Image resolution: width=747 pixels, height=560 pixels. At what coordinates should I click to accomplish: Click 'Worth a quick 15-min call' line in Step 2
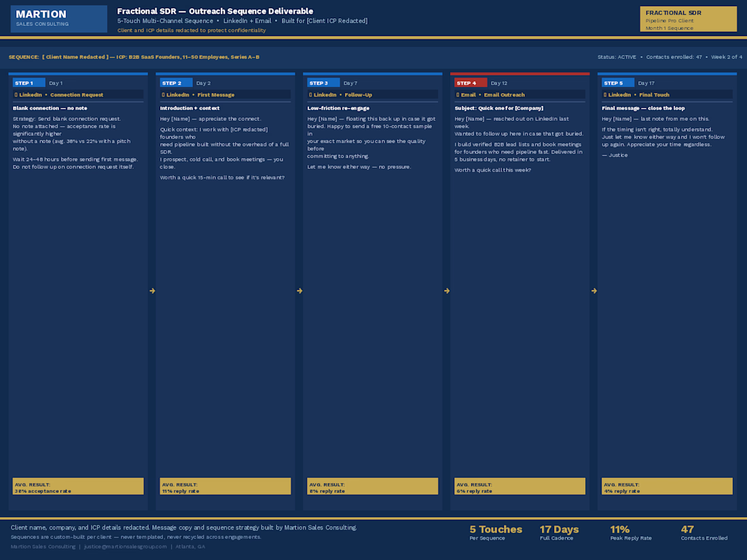coord(222,178)
